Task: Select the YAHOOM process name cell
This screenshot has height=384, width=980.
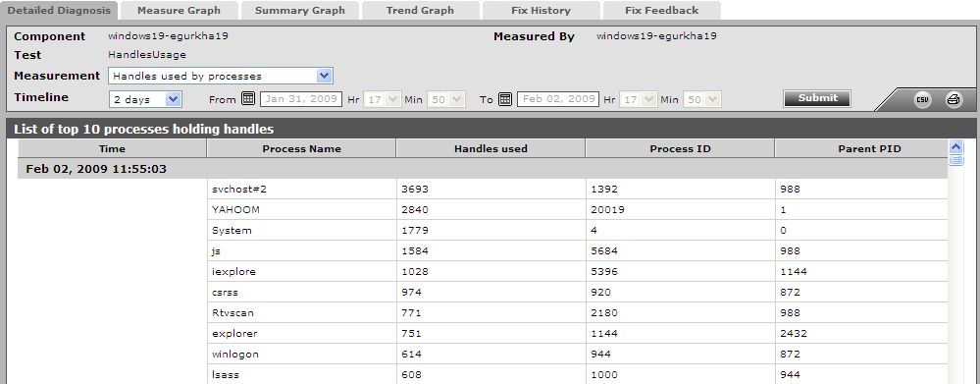Action: [x=302, y=209]
